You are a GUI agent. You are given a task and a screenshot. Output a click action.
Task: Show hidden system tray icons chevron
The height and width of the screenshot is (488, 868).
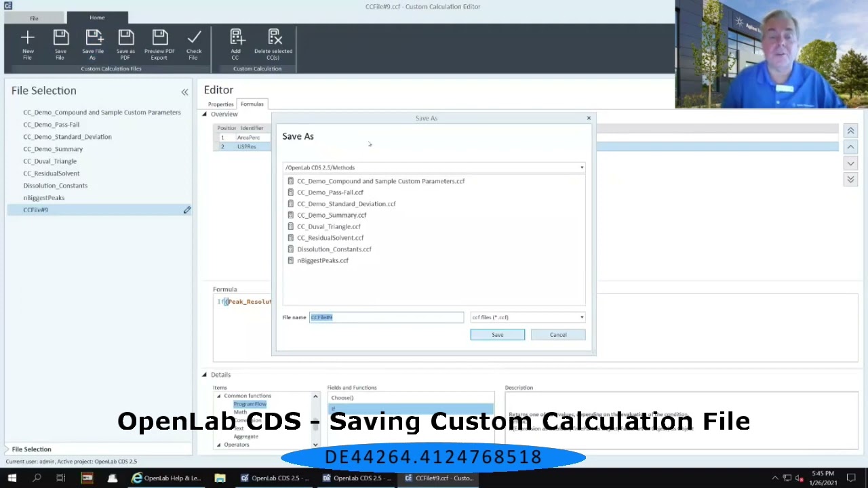coord(774,478)
